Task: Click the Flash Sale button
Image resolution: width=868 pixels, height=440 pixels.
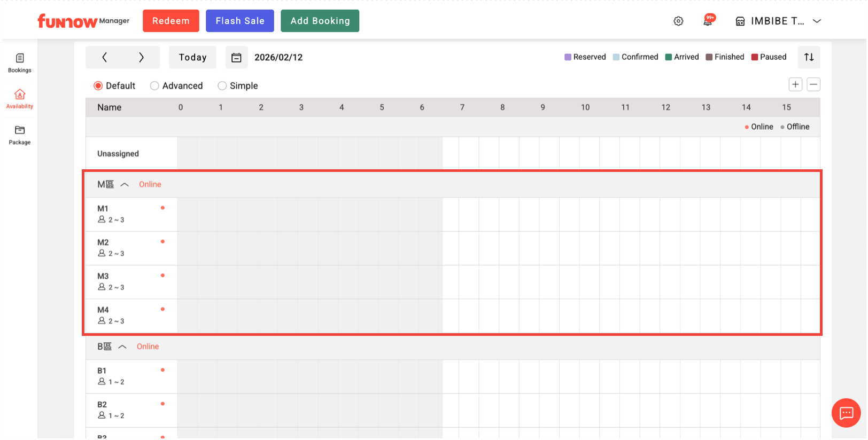Action: click(x=239, y=21)
